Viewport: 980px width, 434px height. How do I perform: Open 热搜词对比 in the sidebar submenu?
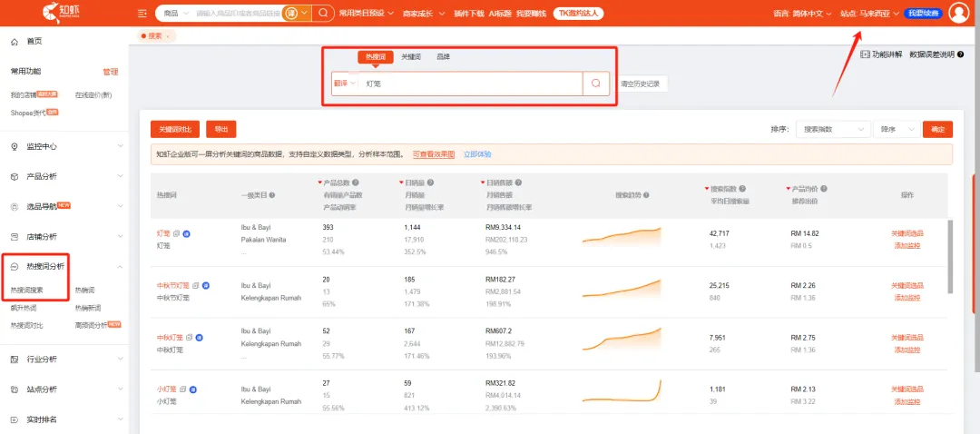(x=27, y=325)
